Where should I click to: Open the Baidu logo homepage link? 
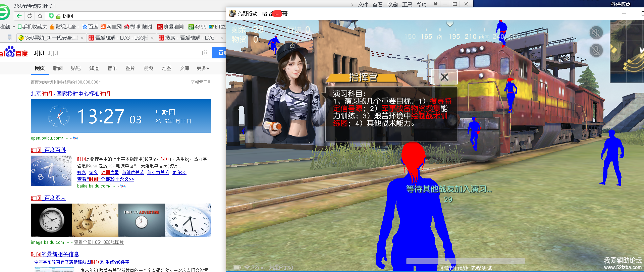14,52
